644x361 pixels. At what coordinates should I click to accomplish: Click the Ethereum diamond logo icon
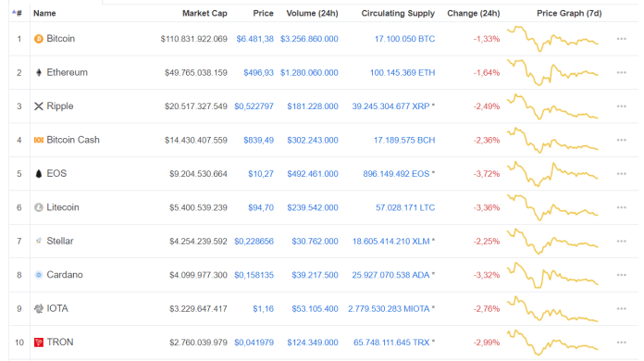click(39, 73)
